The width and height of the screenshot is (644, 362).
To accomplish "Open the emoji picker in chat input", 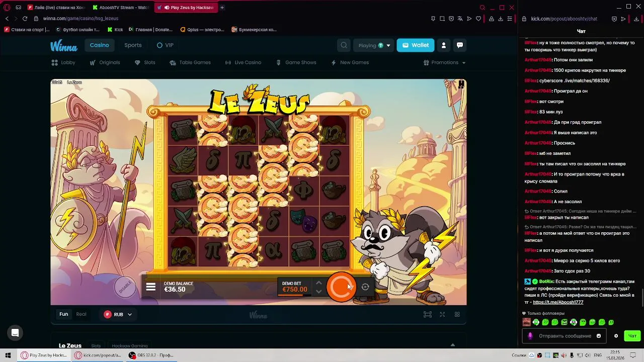I will click(x=599, y=336).
